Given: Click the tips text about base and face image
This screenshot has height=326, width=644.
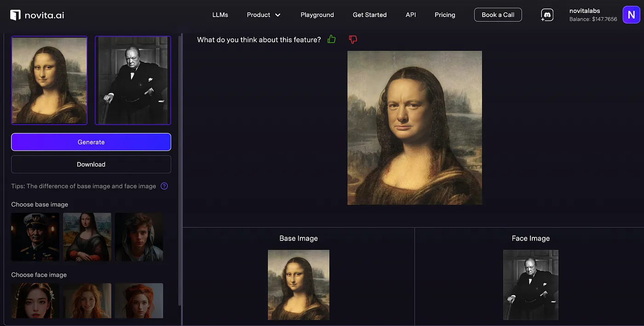Looking at the screenshot, I should [x=84, y=186].
